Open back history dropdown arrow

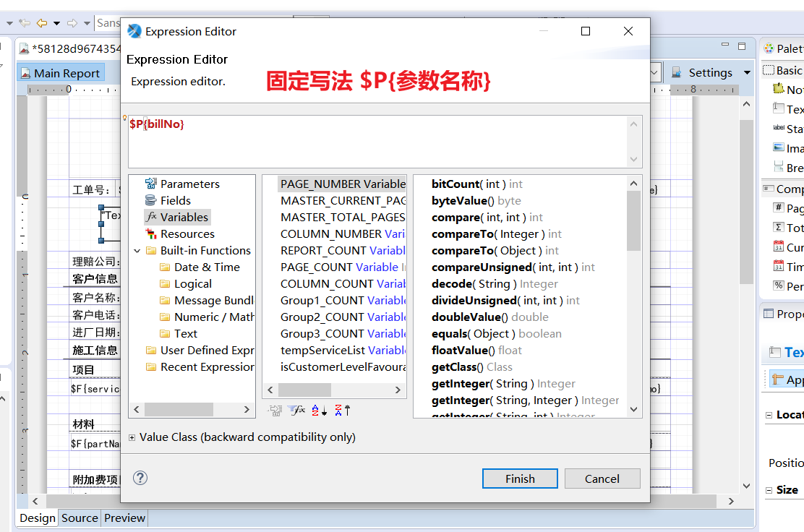57,23
